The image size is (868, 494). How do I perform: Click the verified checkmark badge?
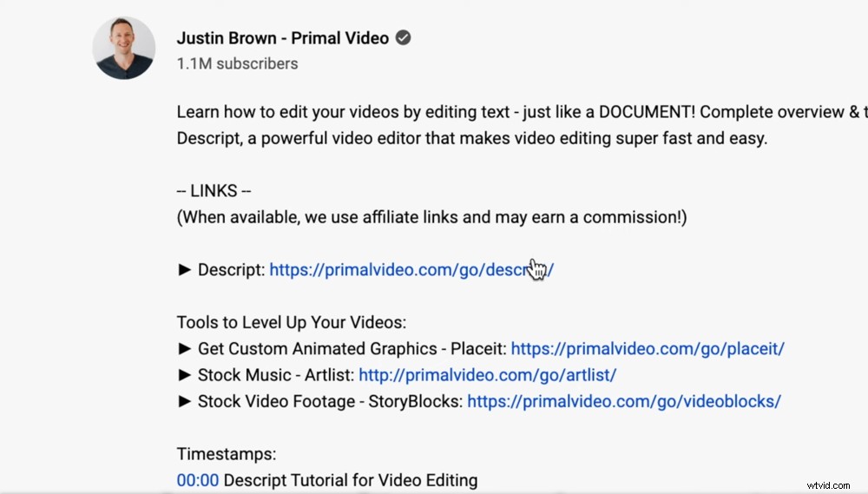(404, 37)
